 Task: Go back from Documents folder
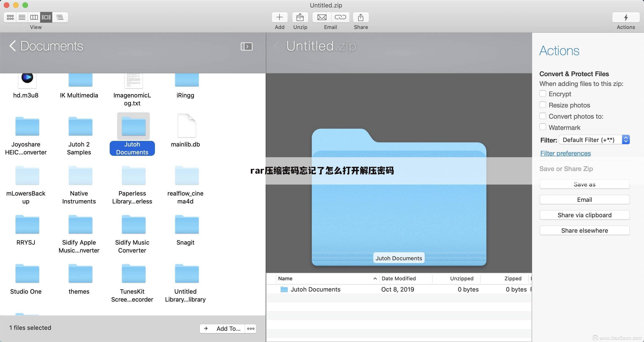point(13,46)
